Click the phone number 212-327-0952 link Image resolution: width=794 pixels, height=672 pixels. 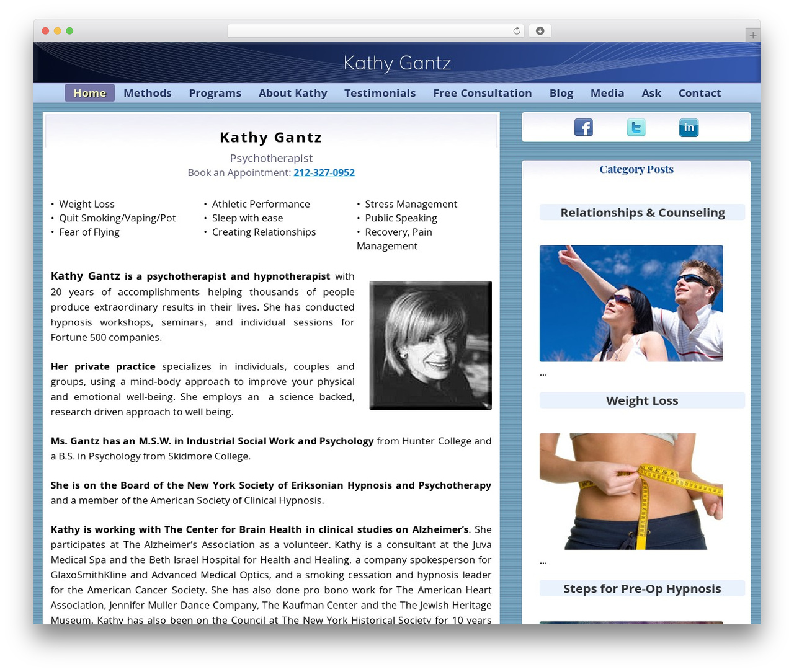click(x=324, y=172)
